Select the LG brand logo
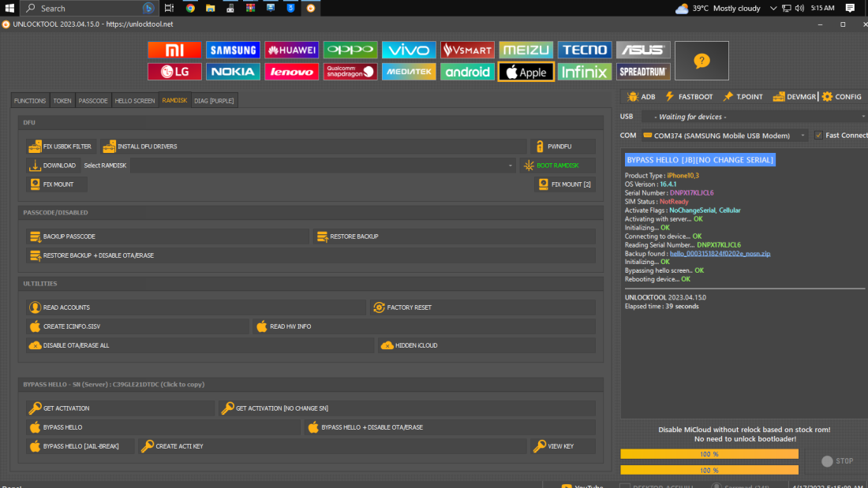 (174, 72)
